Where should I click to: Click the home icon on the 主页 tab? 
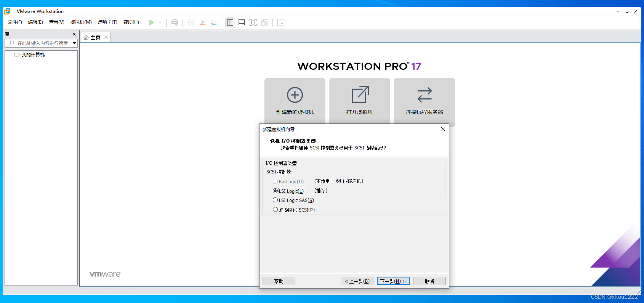[86, 37]
